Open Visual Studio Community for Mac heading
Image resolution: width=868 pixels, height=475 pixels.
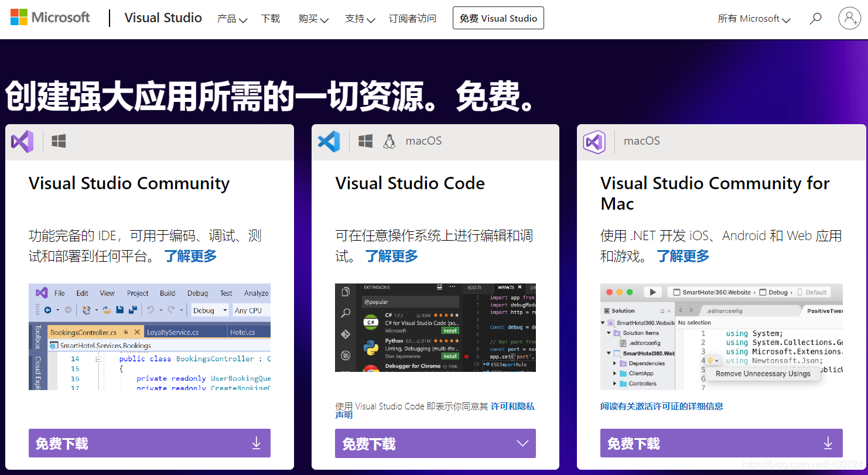(x=715, y=193)
